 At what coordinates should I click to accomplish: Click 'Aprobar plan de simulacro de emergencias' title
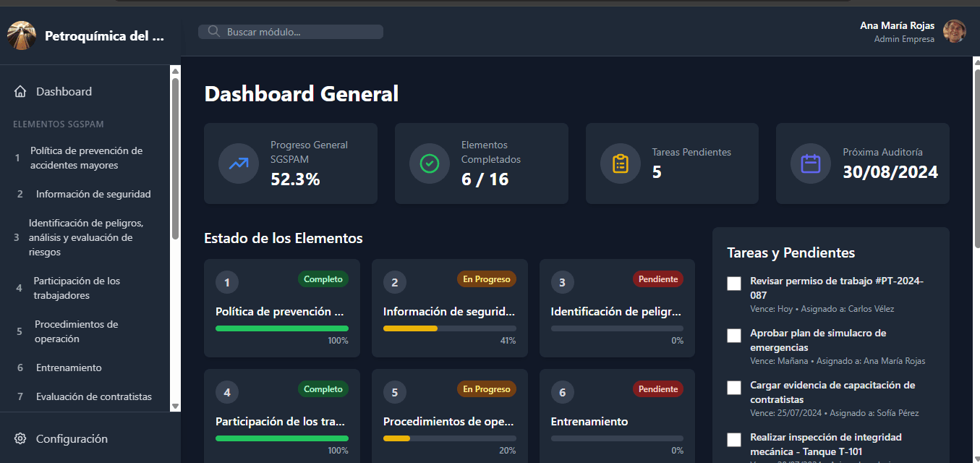click(818, 340)
